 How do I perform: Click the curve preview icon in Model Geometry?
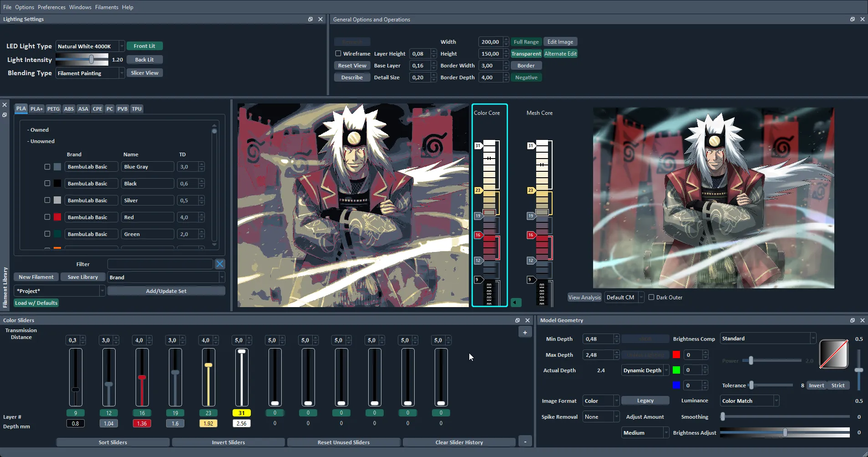tap(833, 354)
